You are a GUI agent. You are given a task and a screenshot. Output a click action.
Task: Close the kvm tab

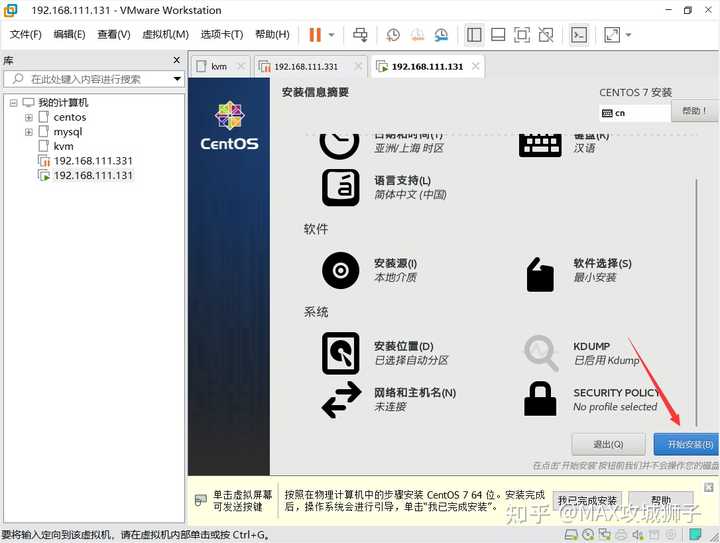click(241, 67)
